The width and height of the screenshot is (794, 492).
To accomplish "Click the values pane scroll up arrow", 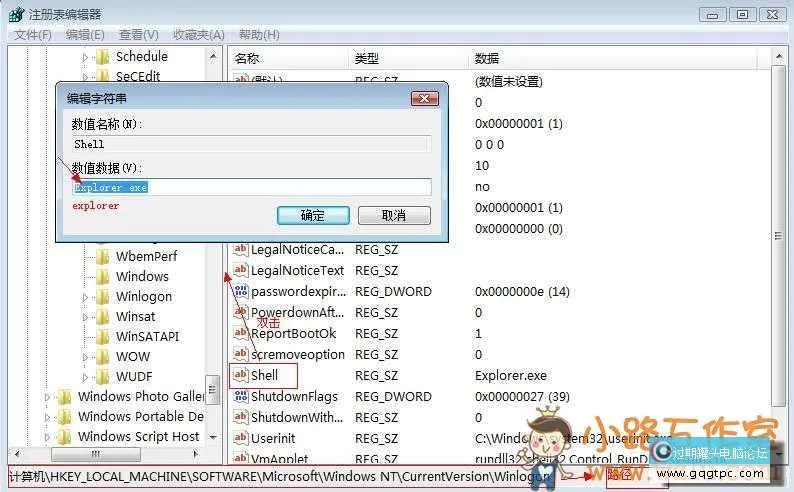I will [778, 57].
